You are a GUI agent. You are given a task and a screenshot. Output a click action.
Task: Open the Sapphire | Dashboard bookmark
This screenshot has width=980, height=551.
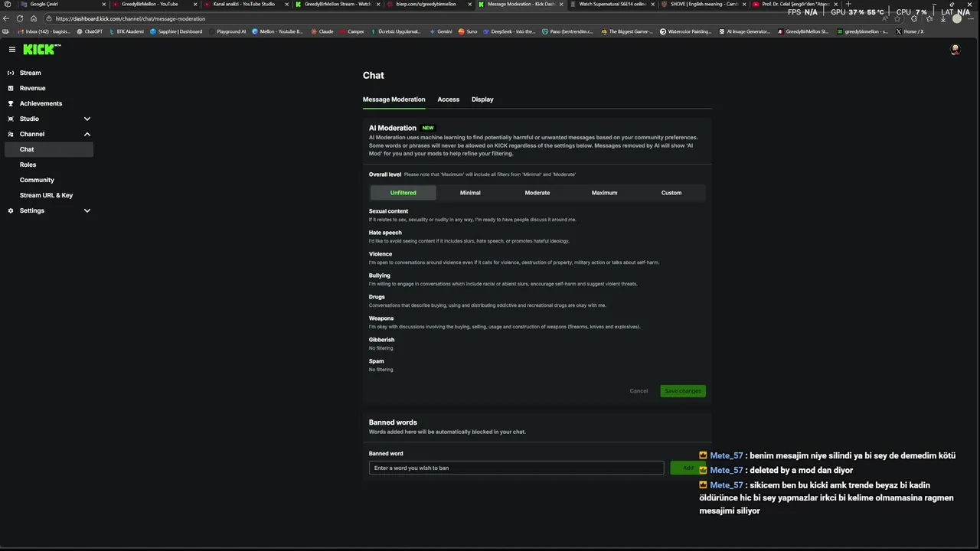[x=176, y=32]
